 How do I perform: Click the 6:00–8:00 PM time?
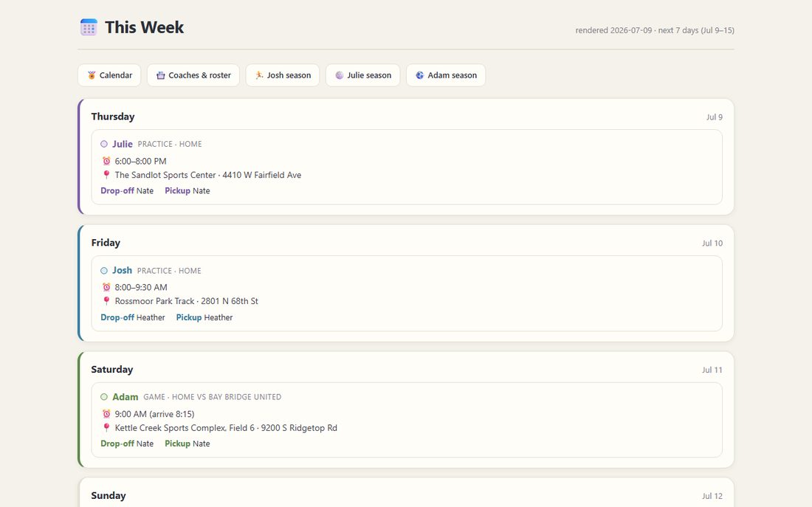click(140, 161)
